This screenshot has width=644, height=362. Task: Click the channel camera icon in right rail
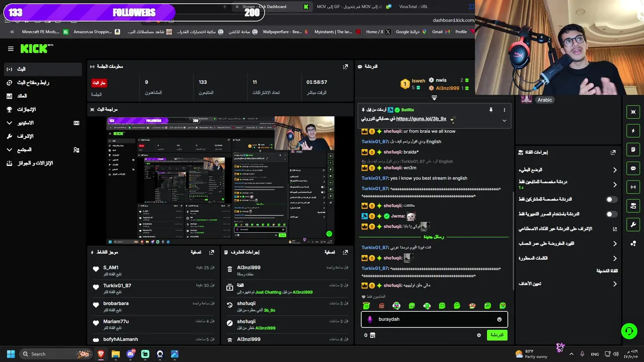point(633,206)
